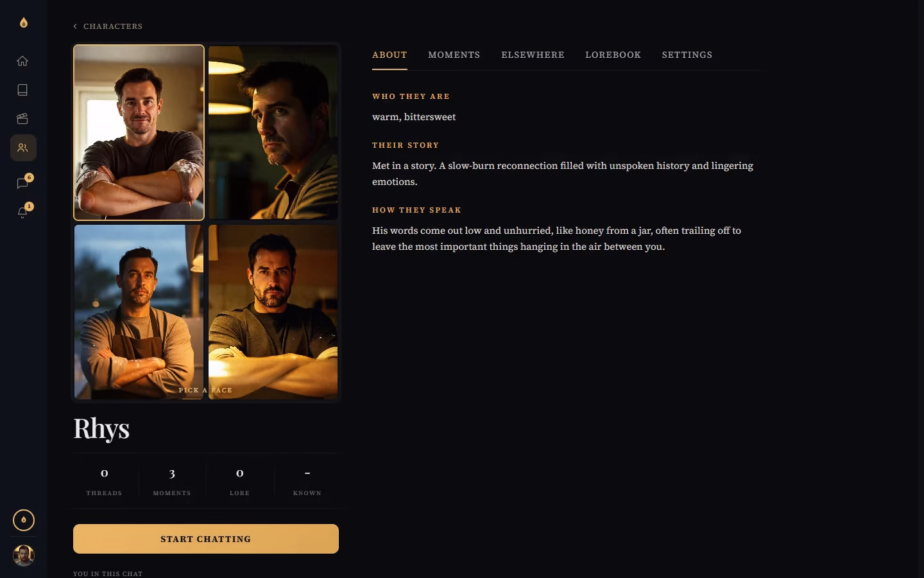Viewport: 924px width, 578px height.
Task: Open the Moments tab
Action: coord(454,55)
